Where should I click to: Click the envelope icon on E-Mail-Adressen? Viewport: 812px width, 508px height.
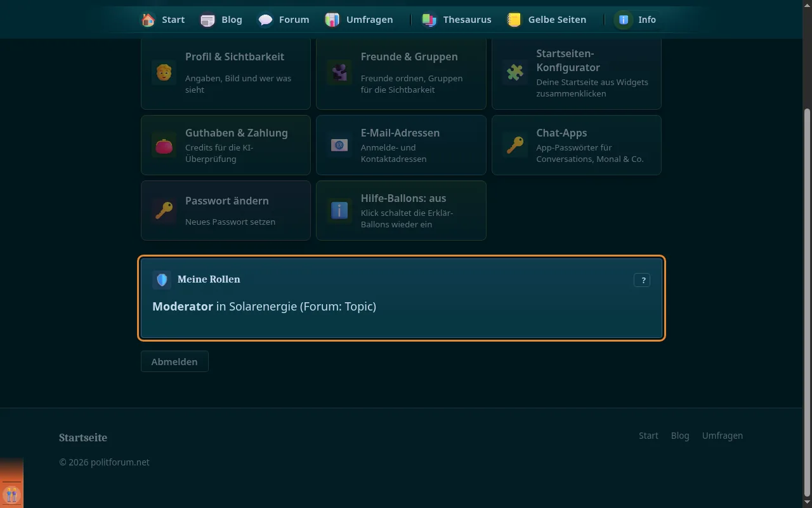click(339, 145)
